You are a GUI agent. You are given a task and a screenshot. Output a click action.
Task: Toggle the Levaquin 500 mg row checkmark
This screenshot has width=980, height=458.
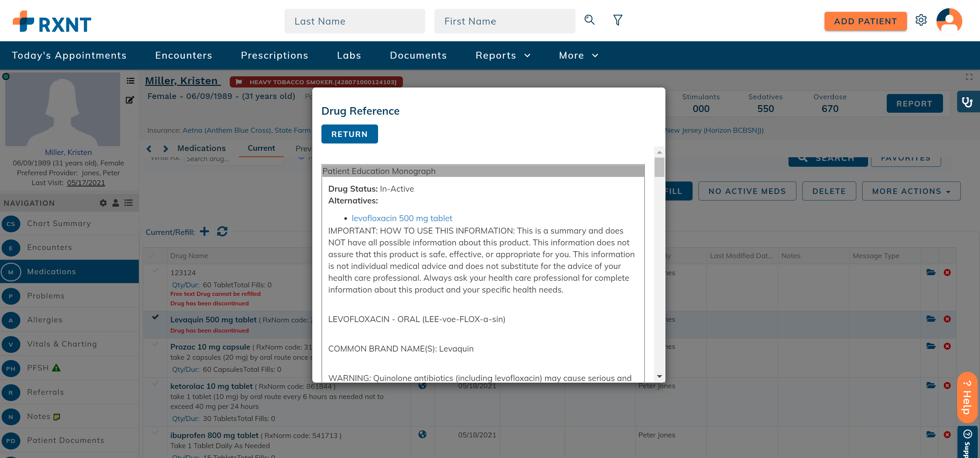pyautogui.click(x=155, y=317)
